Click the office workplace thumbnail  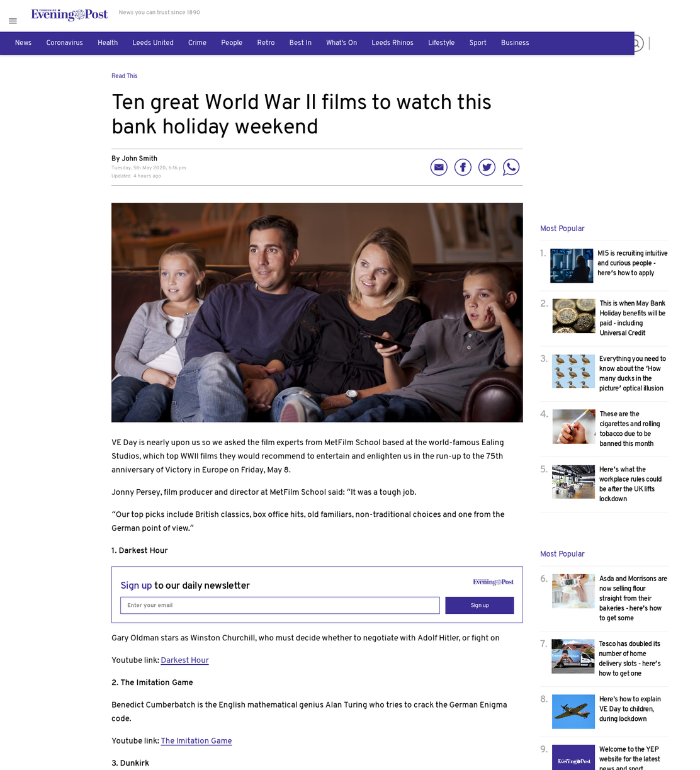[573, 482]
